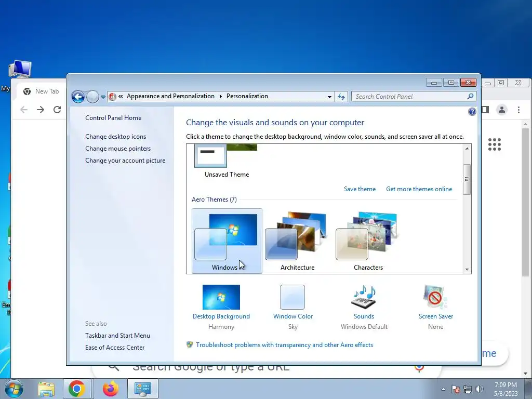Open Chrome's three-dot menu
The height and width of the screenshot is (399, 532).
click(518, 110)
